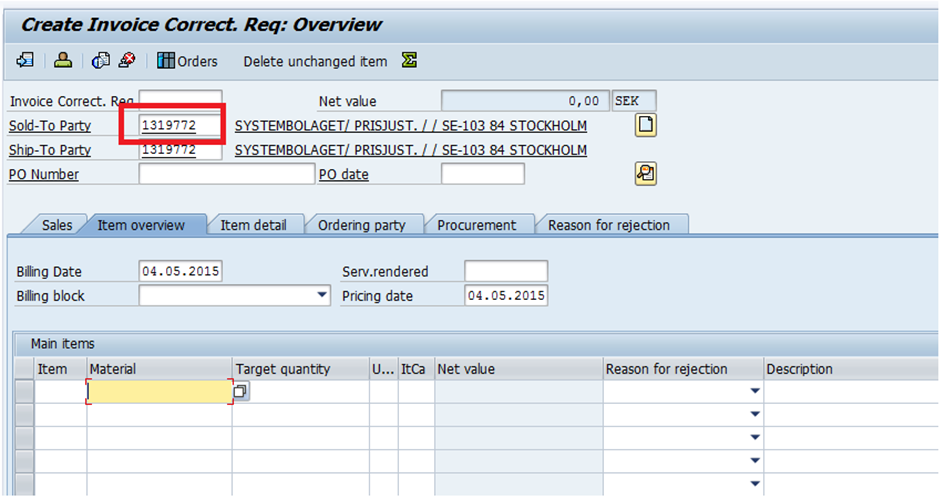Click into the PO Number field
This screenshot has width=945, height=500.
[x=226, y=175]
